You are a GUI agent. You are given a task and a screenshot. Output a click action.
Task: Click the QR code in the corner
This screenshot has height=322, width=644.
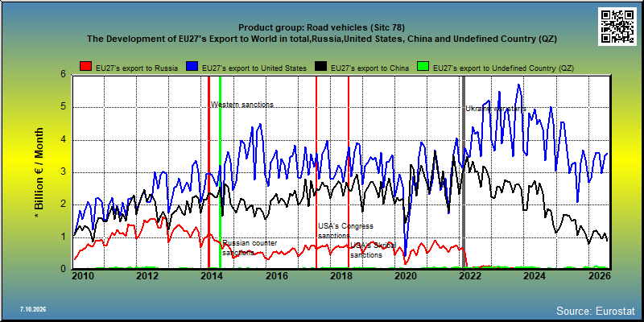click(617, 27)
